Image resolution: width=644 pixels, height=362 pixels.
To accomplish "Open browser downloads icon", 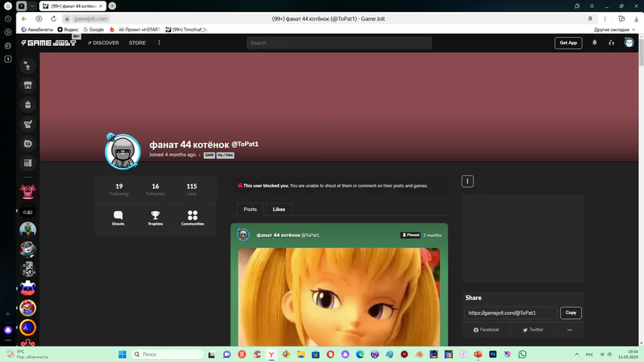I will [x=636, y=19].
